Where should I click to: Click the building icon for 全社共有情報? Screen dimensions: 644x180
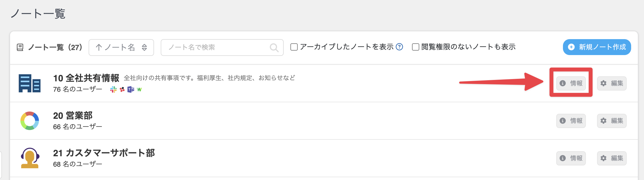[x=30, y=83]
